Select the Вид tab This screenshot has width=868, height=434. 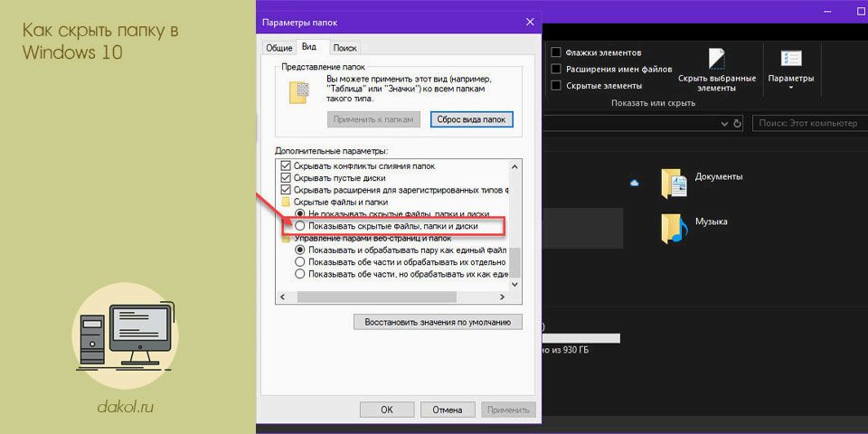[309, 47]
